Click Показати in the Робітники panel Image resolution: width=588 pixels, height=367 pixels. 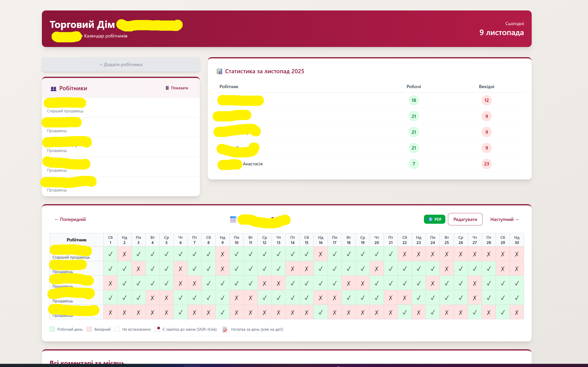click(x=177, y=88)
